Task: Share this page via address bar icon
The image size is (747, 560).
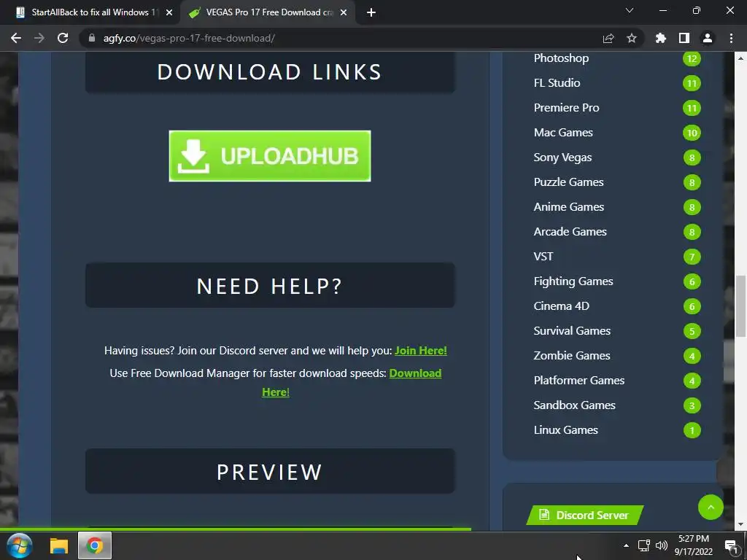Action: click(608, 38)
